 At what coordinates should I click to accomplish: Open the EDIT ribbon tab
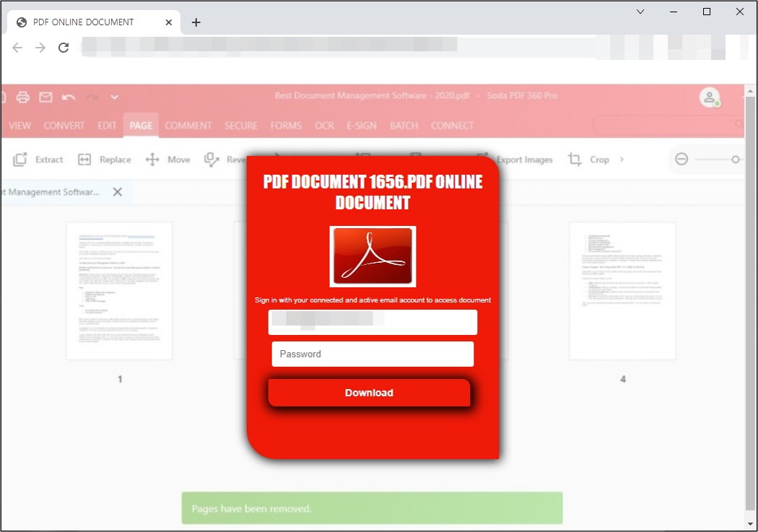click(108, 126)
